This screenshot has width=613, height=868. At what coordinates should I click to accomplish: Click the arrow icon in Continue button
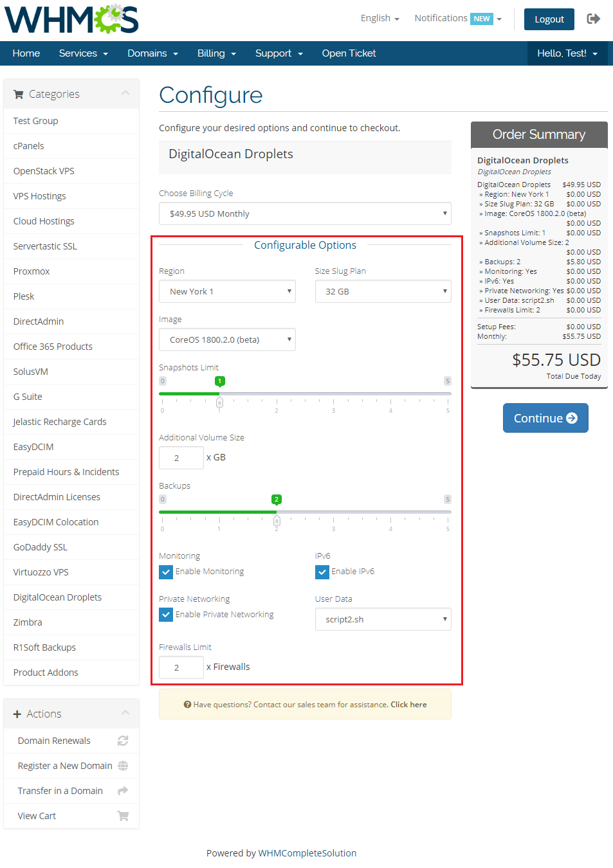click(x=572, y=418)
